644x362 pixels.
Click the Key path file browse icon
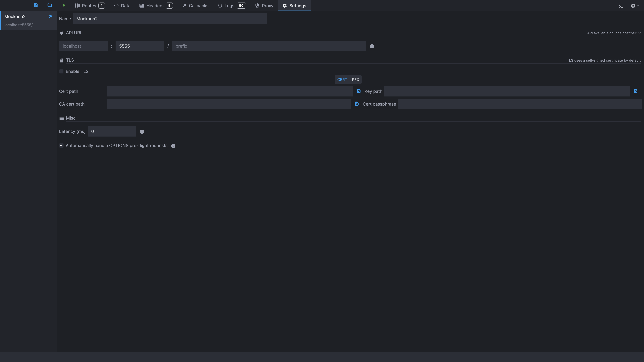(x=636, y=91)
